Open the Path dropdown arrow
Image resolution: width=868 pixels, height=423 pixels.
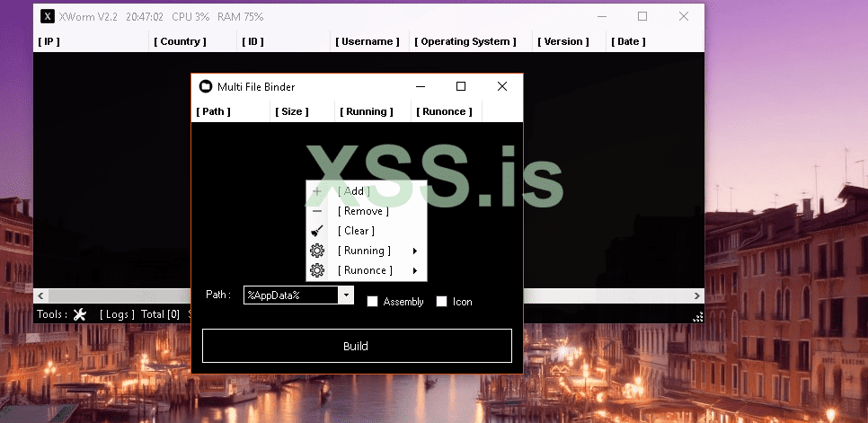(346, 295)
